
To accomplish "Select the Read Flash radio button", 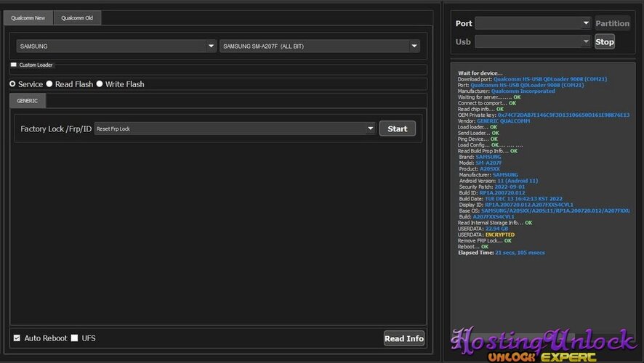I will (x=49, y=84).
